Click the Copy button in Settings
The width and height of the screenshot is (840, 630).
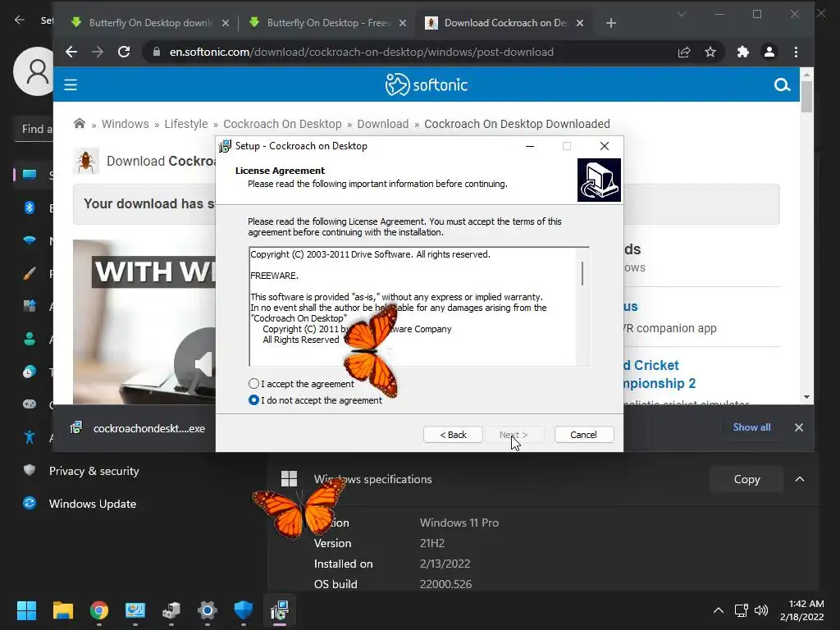pos(746,479)
